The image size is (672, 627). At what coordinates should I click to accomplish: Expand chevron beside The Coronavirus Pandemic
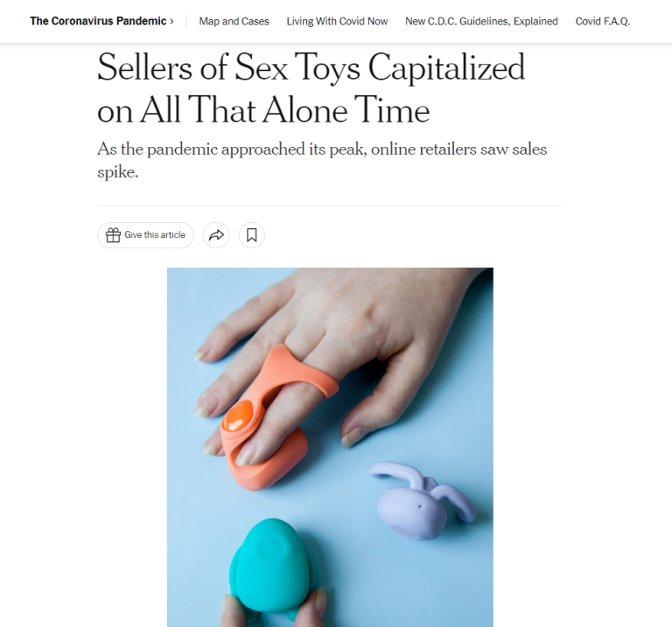click(x=171, y=21)
